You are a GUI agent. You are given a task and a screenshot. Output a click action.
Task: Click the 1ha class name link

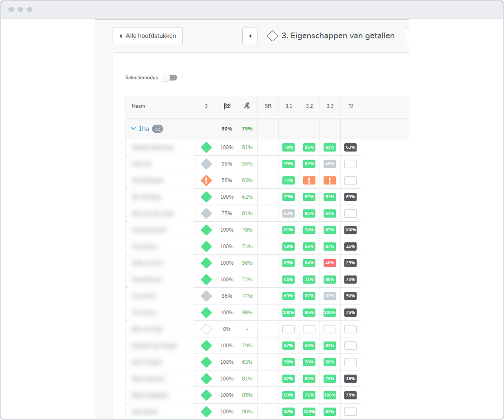coord(144,129)
